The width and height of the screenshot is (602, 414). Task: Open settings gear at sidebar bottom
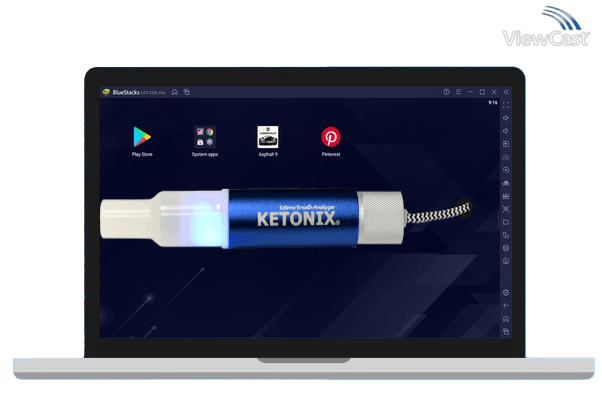(x=506, y=293)
